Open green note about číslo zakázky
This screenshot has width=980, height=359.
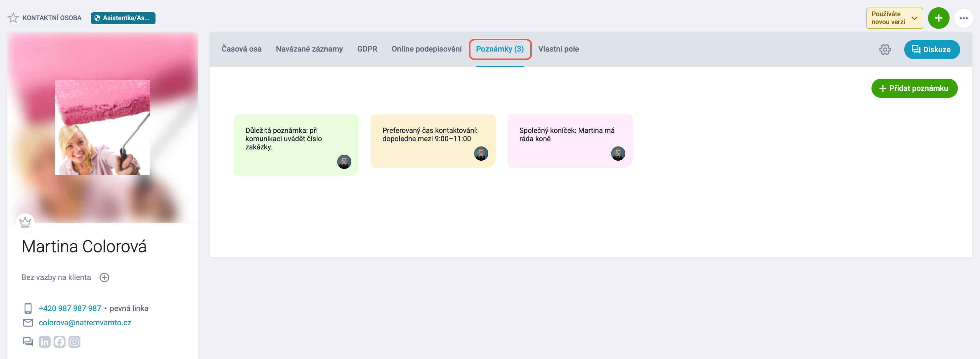296,145
